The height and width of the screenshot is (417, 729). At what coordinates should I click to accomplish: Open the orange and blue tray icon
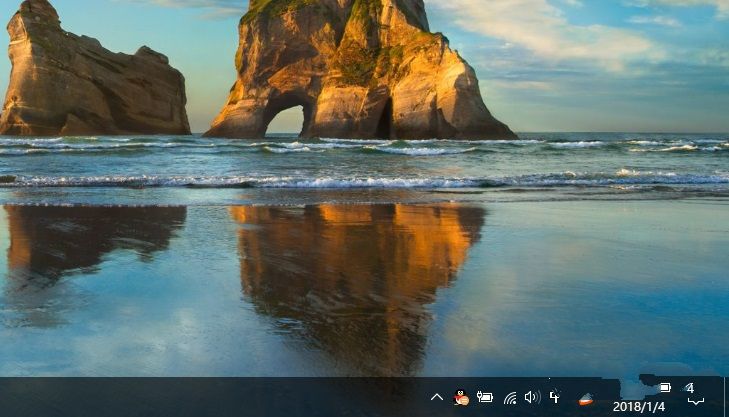pos(586,399)
